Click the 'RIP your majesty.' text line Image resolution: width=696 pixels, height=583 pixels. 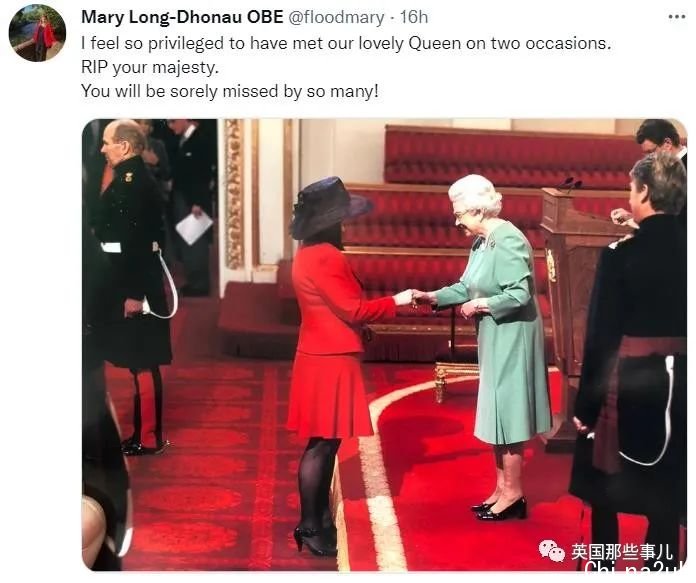150,67
